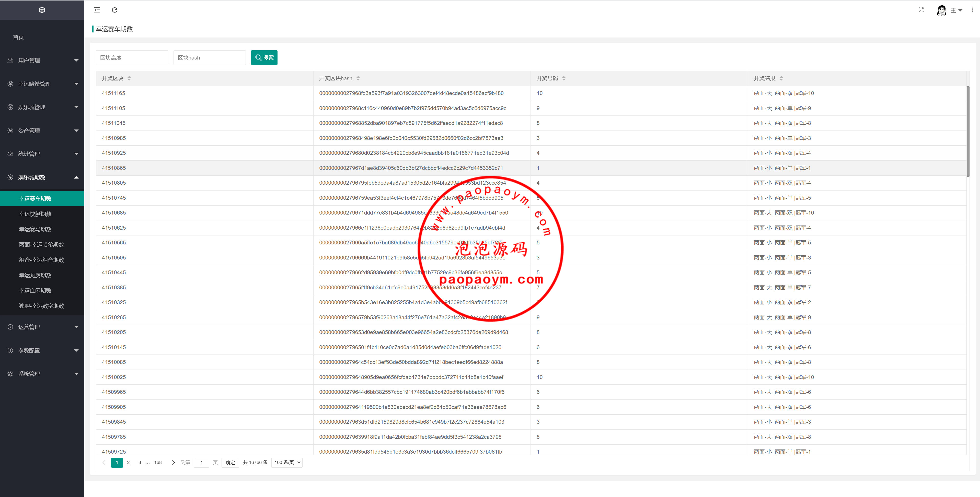Select 幸运赛马期数 submenu item
The height and width of the screenshot is (497, 980).
click(42, 229)
